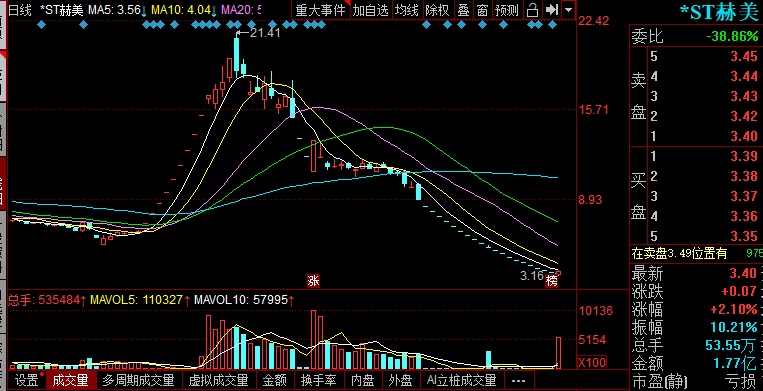Click the last blue diamond event marker
This screenshot has width=763, height=391.
tap(552, 24)
